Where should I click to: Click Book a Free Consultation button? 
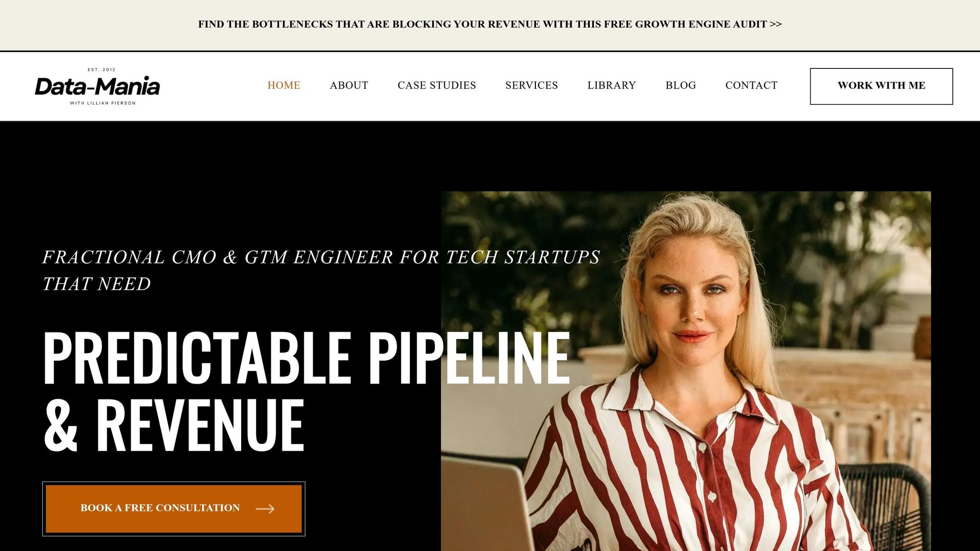(174, 509)
